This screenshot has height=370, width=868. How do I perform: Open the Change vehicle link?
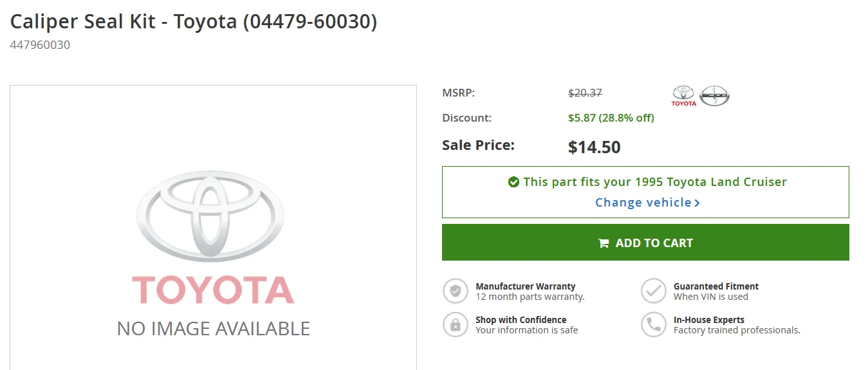pos(647,202)
